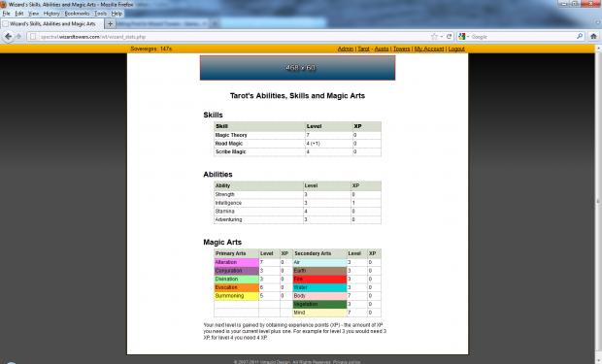Open the Google search engine dropdown
Viewport: 602px width, 364px height.
pyautogui.click(x=463, y=37)
